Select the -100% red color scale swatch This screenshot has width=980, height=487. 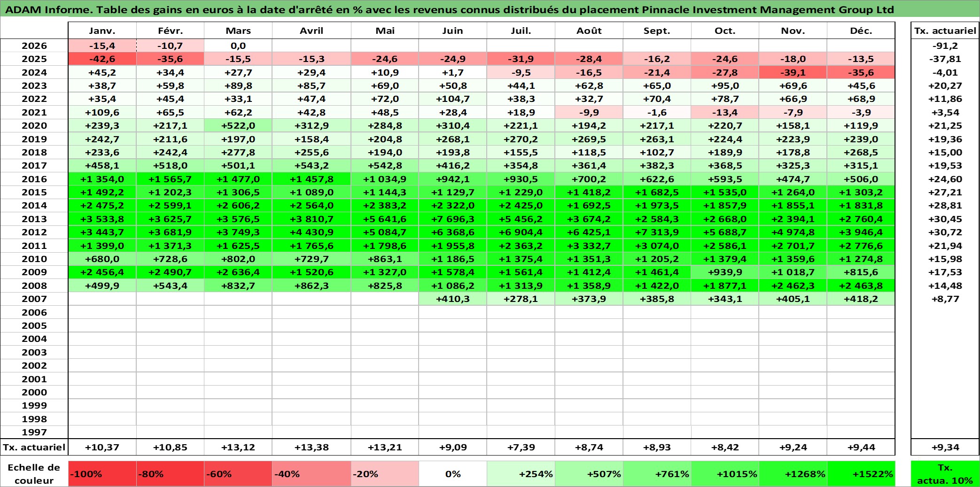(x=102, y=474)
